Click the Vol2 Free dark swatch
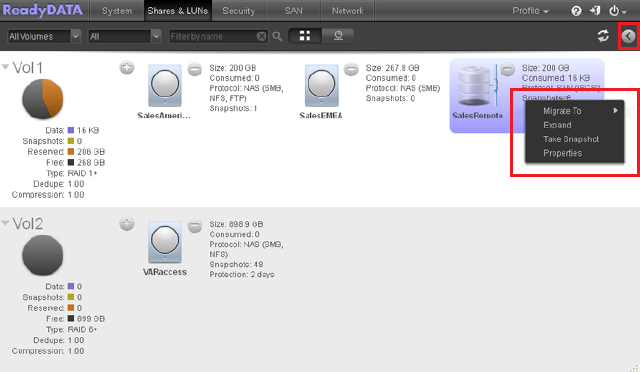Image resolution: width=640 pixels, height=372 pixels. click(x=71, y=319)
